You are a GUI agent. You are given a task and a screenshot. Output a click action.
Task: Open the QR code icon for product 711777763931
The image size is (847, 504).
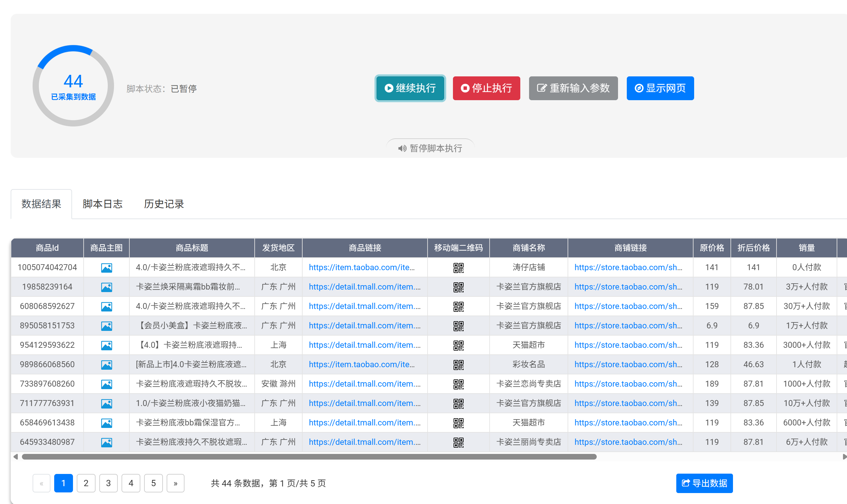pyautogui.click(x=458, y=403)
